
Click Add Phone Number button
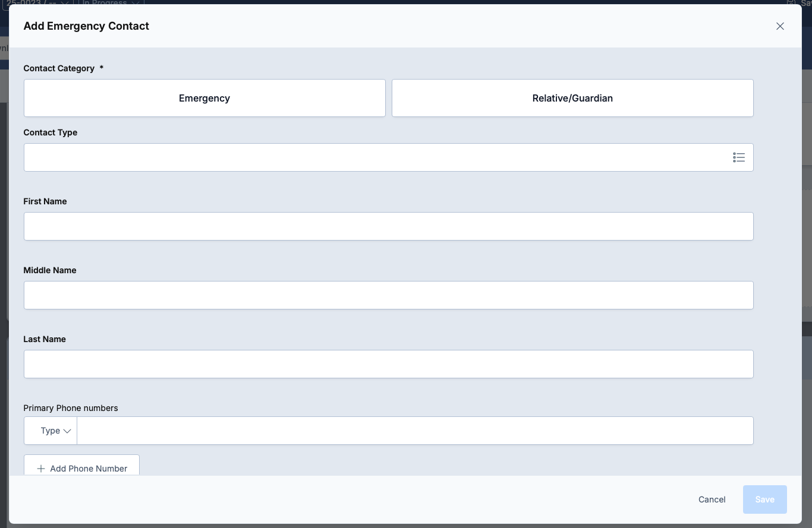pyautogui.click(x=82, y=467)
